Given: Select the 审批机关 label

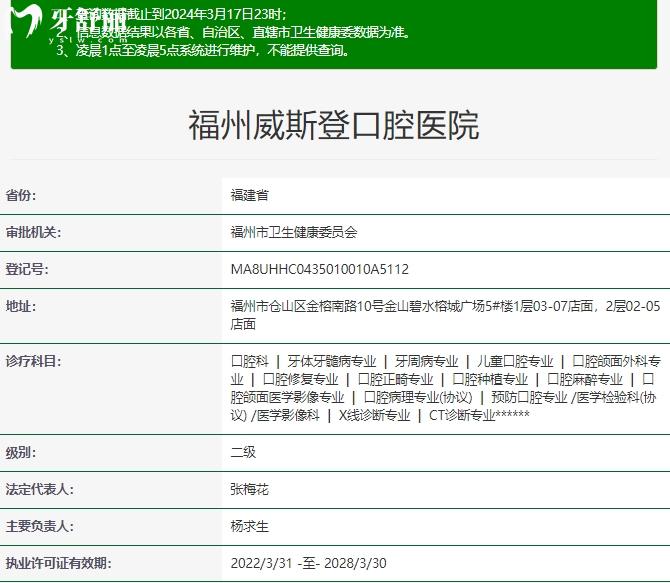Looking at the screenshot, I should point(33,233).
